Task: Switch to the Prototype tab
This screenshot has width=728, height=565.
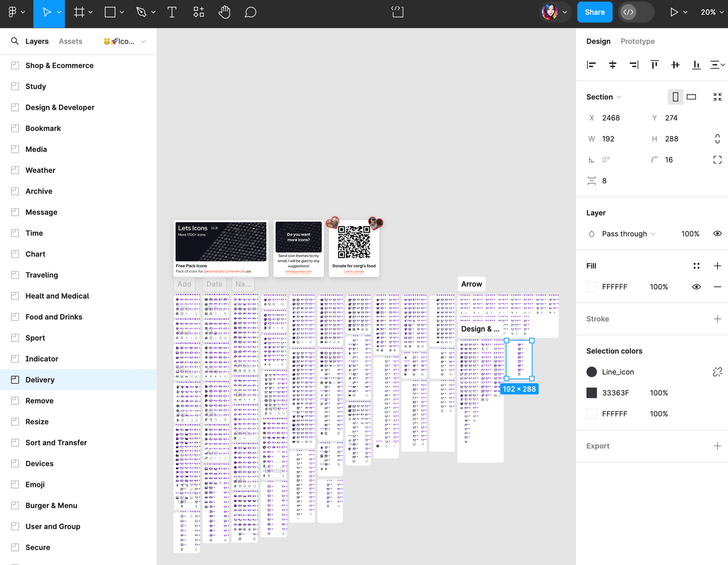Action: click(638, 41)
